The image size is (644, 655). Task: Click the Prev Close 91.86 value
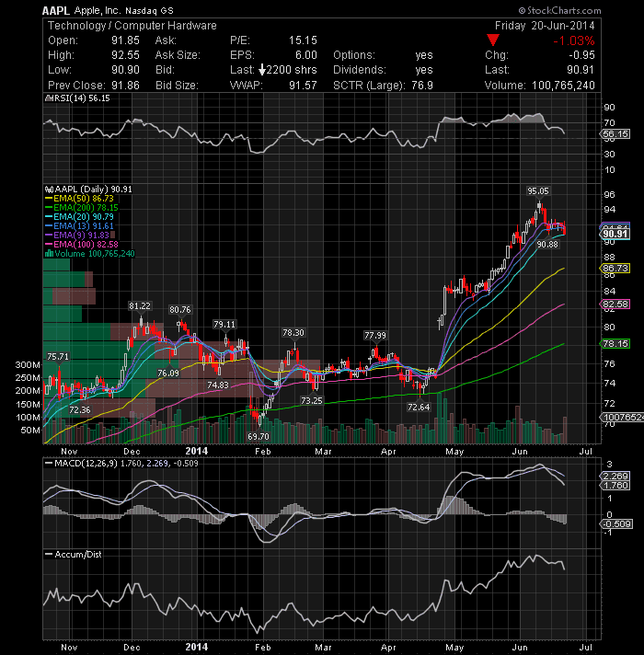125,86
